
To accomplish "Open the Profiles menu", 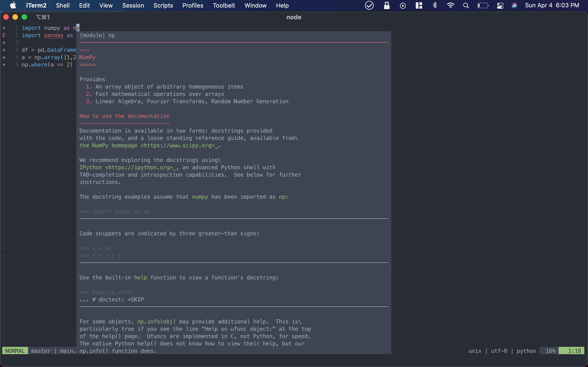I will click(192, 5).
